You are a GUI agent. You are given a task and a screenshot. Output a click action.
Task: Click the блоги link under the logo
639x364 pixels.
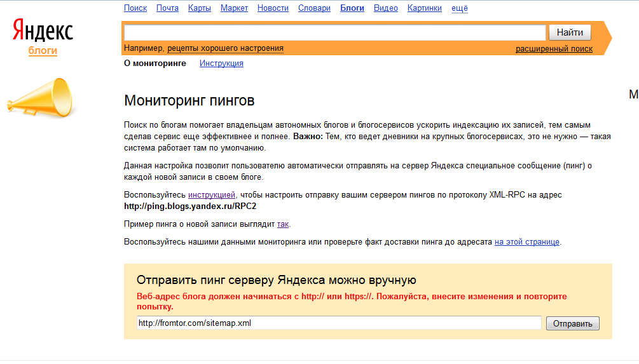click(x=43, y=50)
